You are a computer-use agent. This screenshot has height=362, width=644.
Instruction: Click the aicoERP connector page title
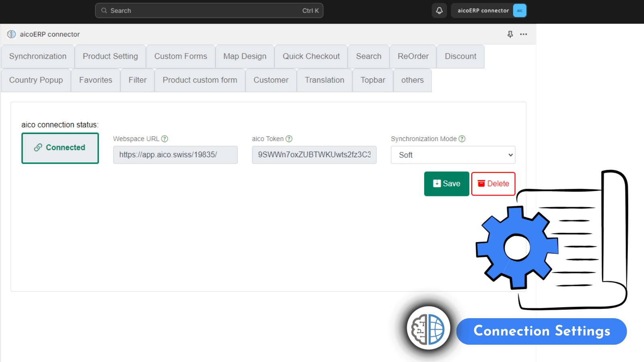[50, 34]
